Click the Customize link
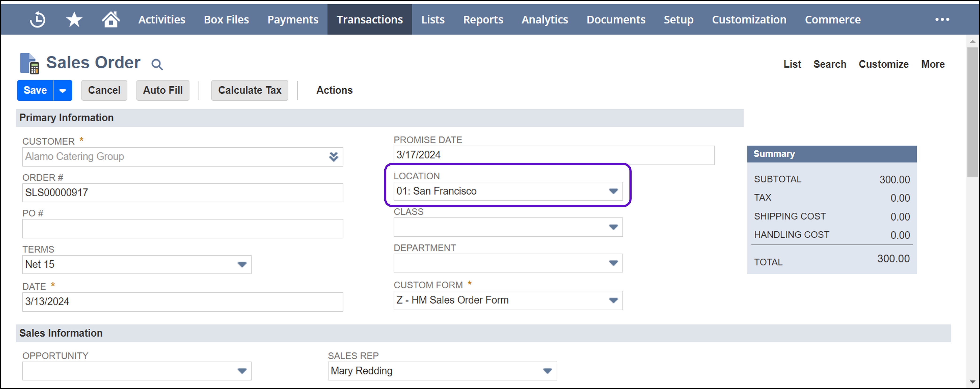Screen dimensions: 980x389 click(883, 64)
